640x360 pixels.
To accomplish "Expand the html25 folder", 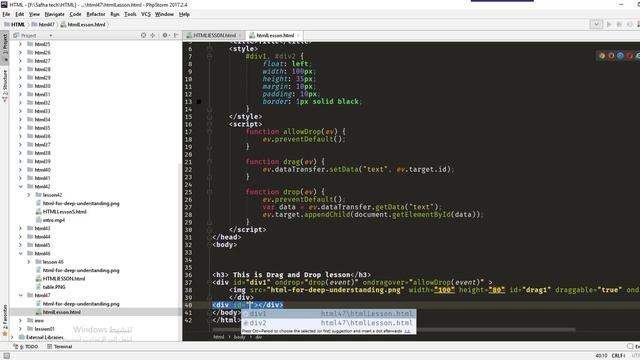I will tap(20, 44).
